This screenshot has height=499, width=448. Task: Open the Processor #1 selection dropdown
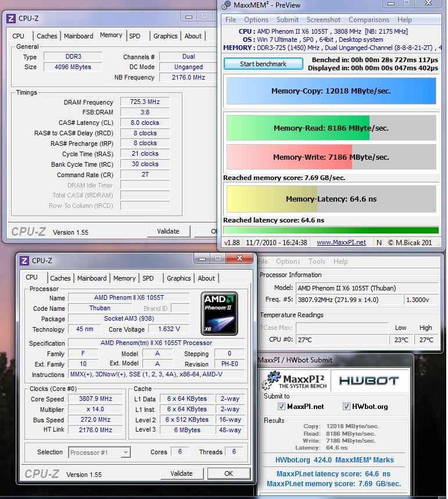coord(99,452)
